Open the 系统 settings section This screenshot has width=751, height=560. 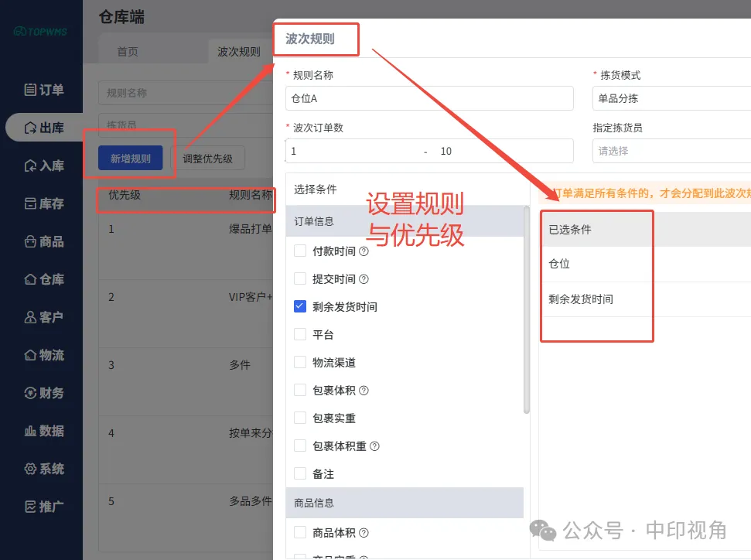coord(43,469)
